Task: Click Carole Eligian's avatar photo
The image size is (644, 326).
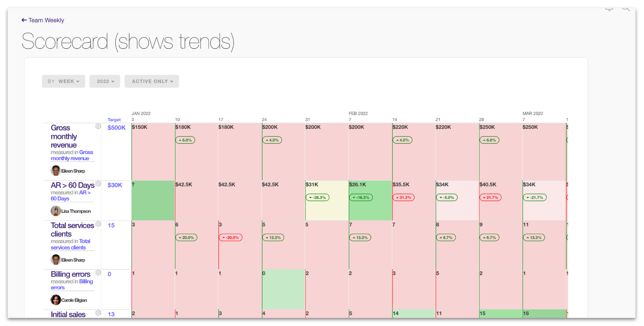Action: tap(55, 300)
